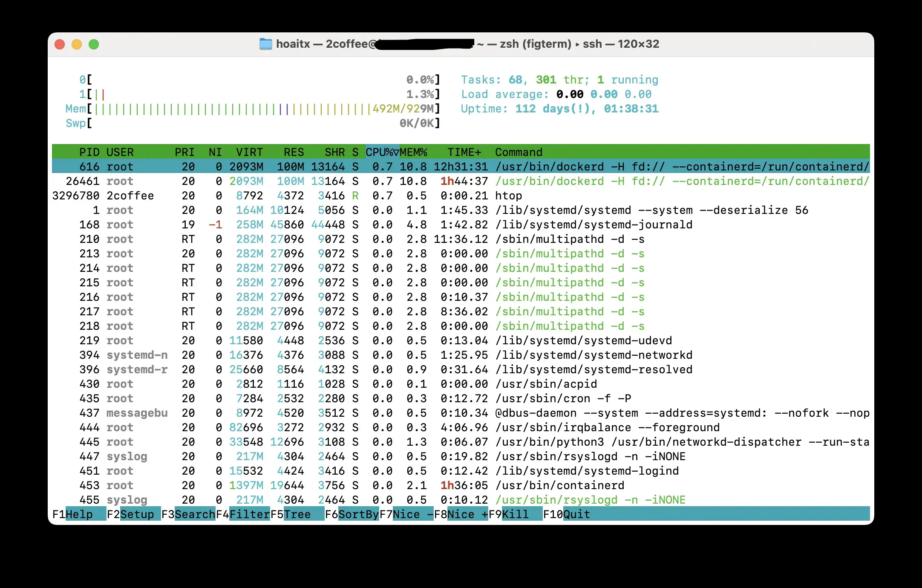
Task: Sort by the PID column header
Action: pos(89,152)
